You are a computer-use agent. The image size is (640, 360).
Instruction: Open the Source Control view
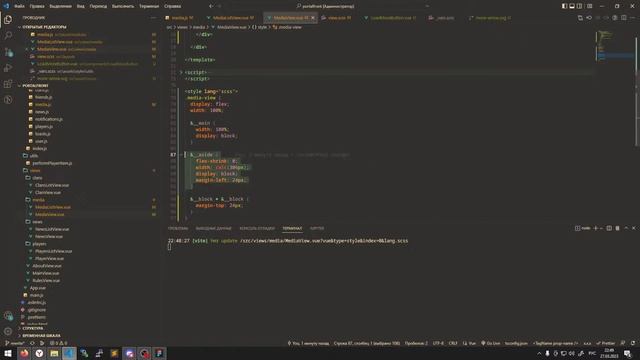coord(8,52)
